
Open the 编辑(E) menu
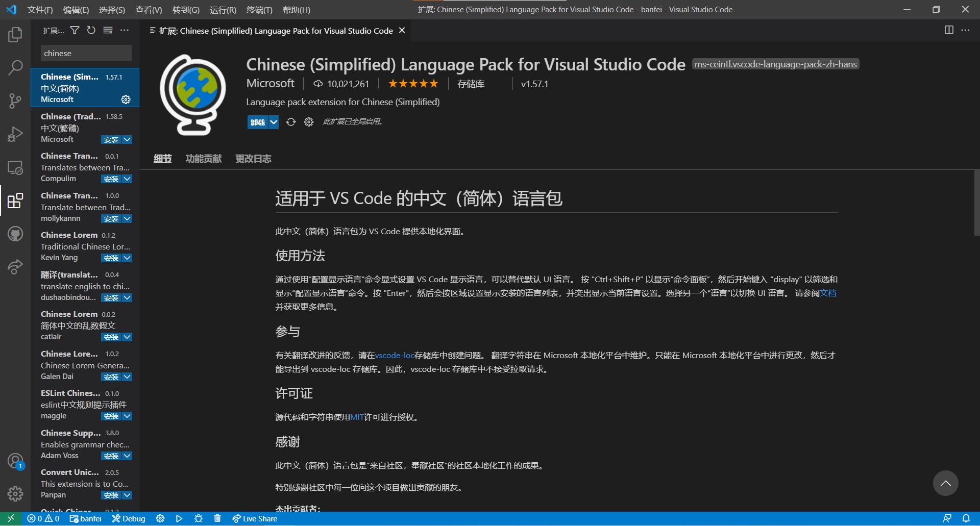pyautogui.click(x=76, y=10)
